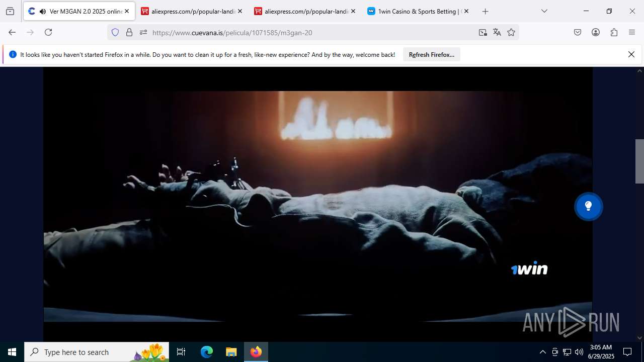Viewport: 644px width, 362px height.
Task: Open site permissions icon
Action: coord(143,32)
